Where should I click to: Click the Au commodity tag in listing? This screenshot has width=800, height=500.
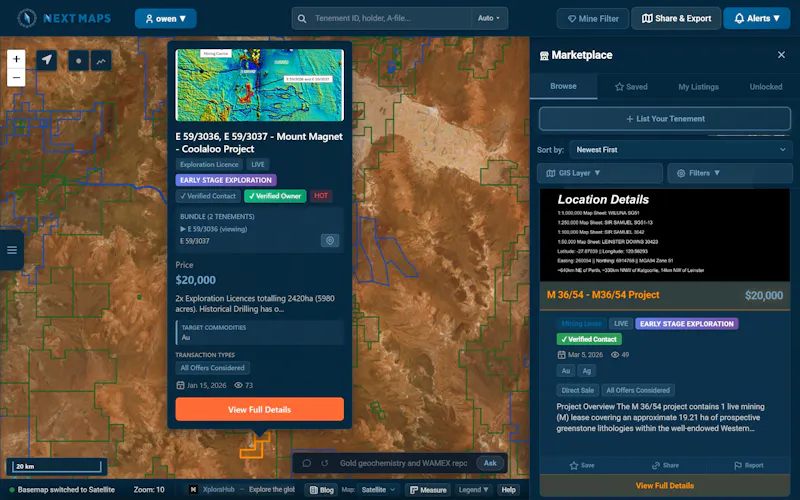(x=566, y=371)
